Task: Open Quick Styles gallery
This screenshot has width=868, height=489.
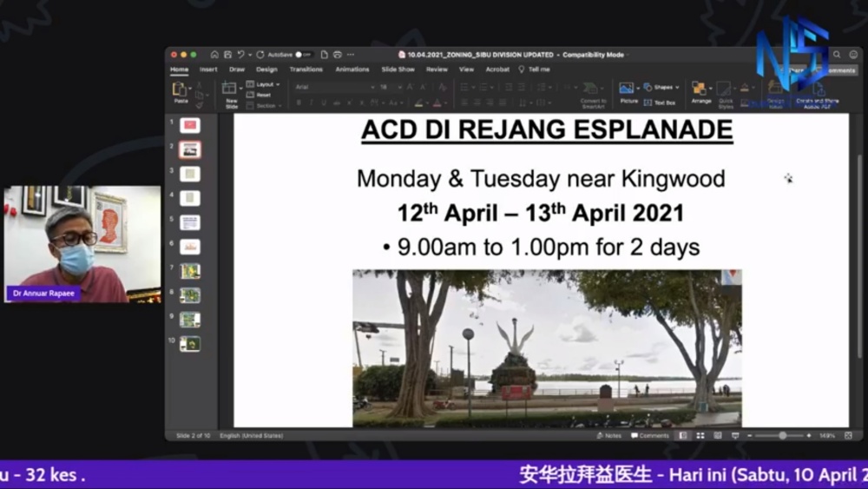Action: 725,95
